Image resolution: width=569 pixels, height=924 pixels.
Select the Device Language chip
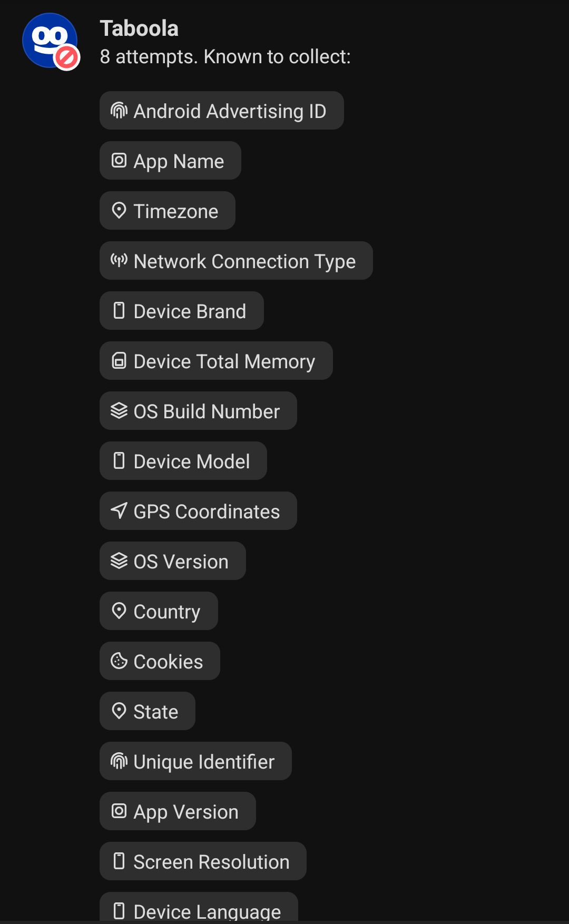(x=199, y=907)
